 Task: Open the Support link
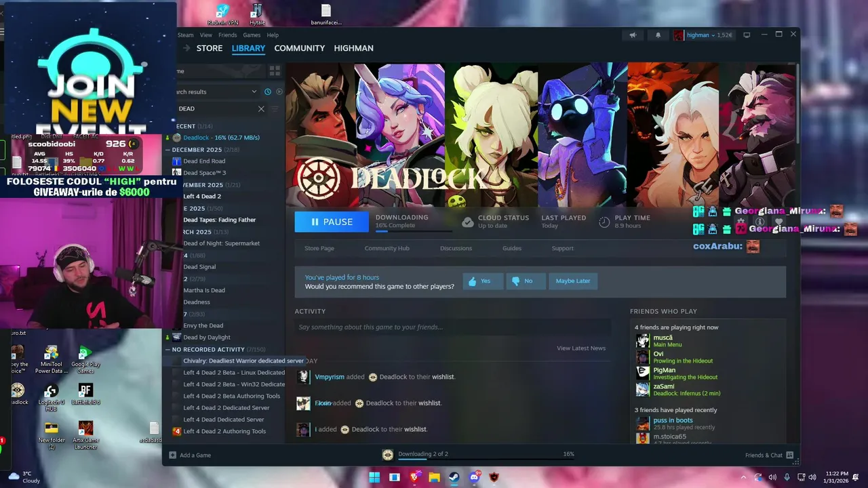click(562, 248)
